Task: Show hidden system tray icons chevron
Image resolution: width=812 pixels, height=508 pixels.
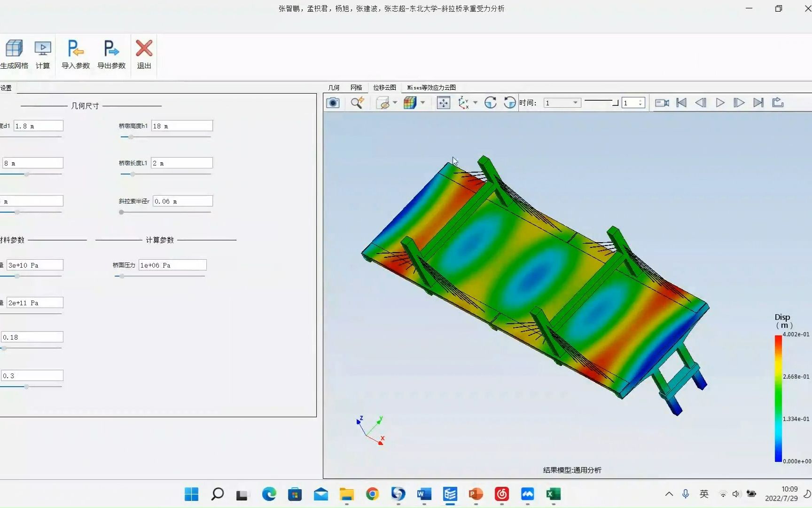Action: [669, 494]
